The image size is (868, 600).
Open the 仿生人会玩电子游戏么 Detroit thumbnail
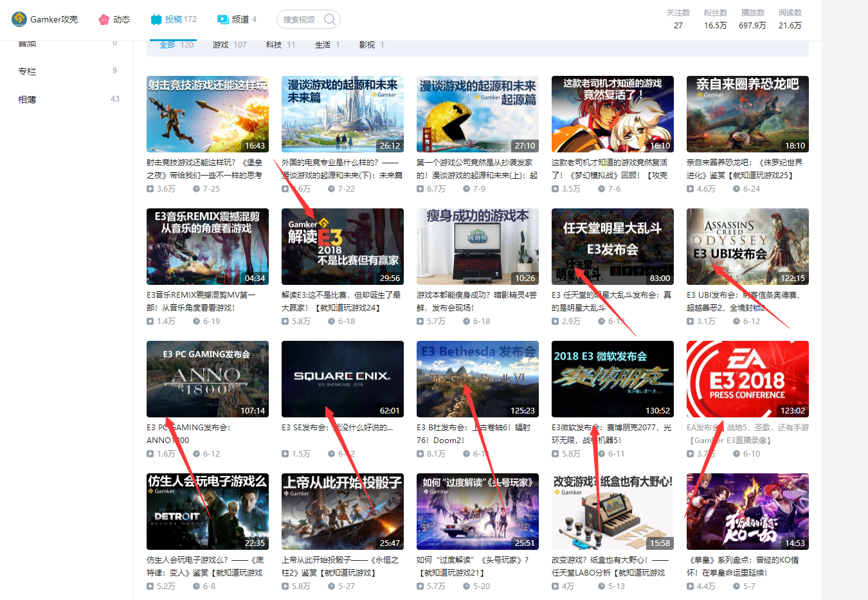click(208, 512)
